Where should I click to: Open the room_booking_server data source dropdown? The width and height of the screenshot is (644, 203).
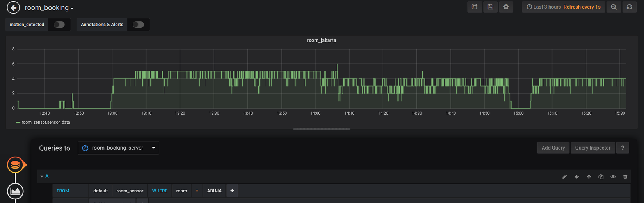click(x=118, y=148)
